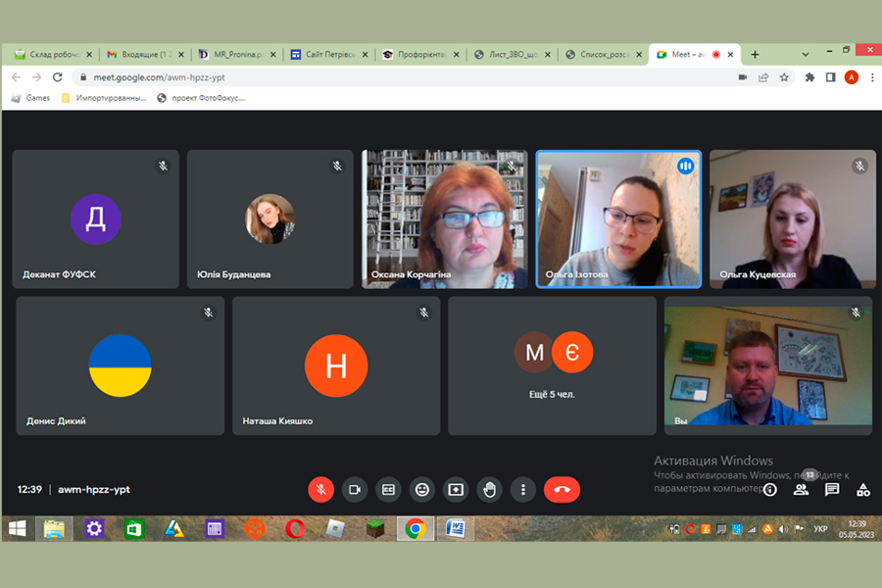Select Денис Дикий participant tile
Viewport: 882px width, 588px height.
point(121,366)
